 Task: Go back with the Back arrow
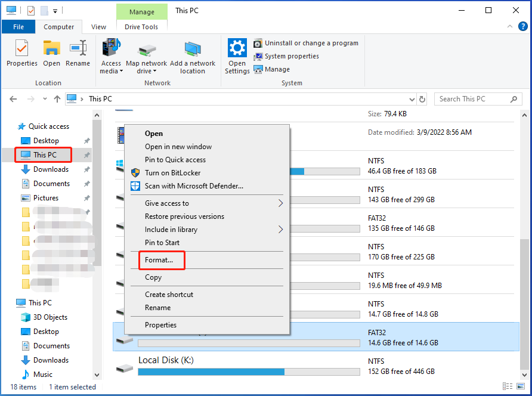13,99
